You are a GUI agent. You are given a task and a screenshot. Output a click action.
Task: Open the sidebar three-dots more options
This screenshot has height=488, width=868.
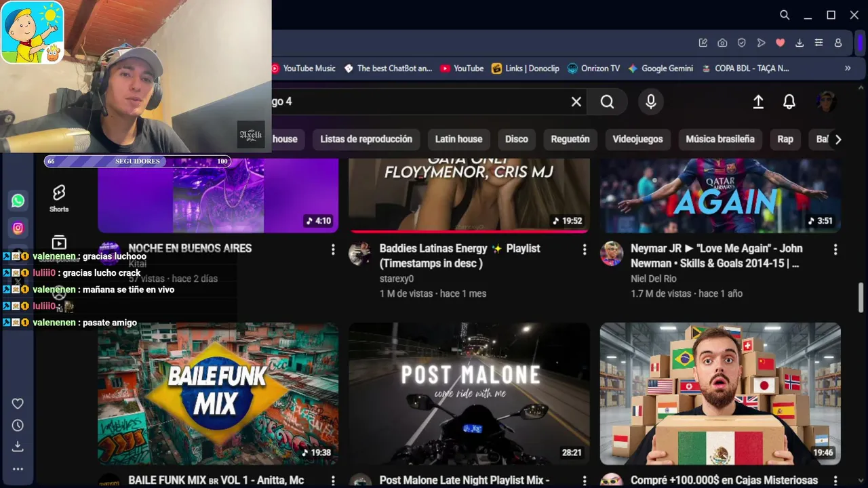(18, 469)
